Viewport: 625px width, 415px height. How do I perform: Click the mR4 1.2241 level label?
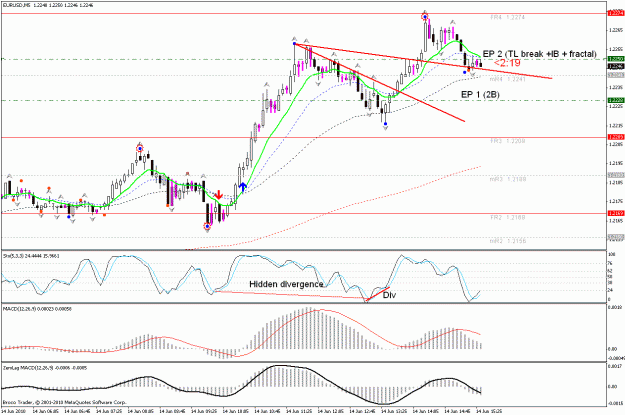tap(507, 79)
